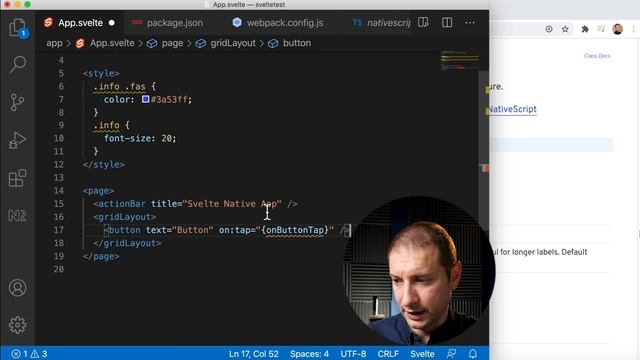Open the NativeScript N2 sidebar icon
Screen dimensions: 640x360
point(18,216)
